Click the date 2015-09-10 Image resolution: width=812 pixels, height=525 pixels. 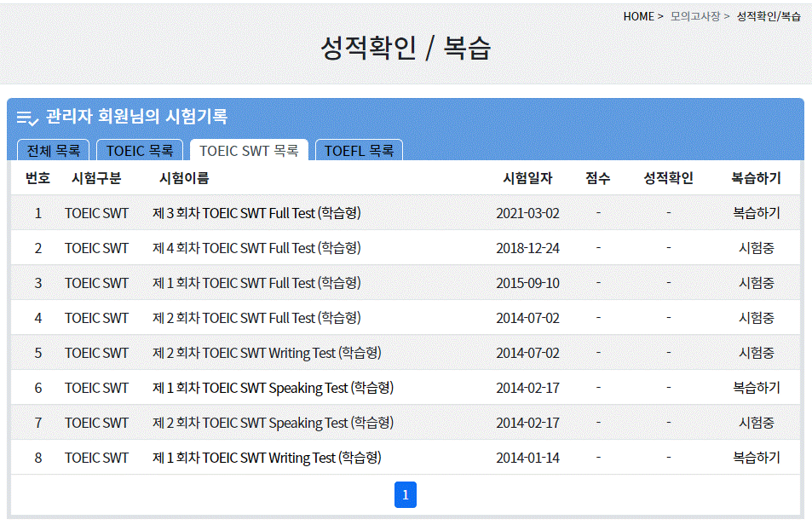pyautogui.click(x=527, y=283)
